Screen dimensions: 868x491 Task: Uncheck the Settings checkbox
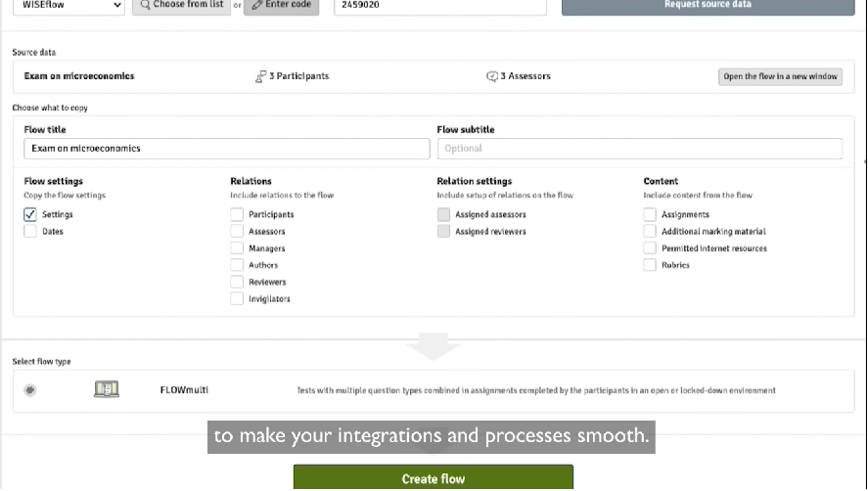tap(30, 214)
